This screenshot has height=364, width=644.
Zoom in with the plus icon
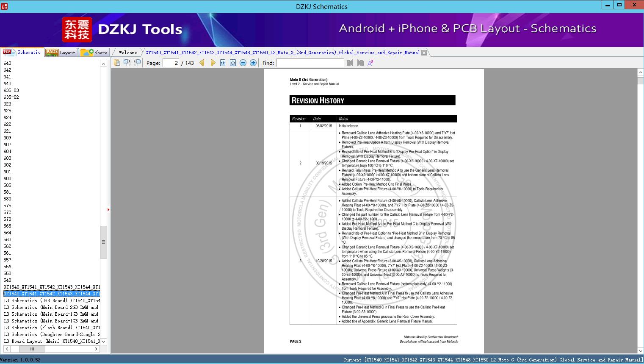tap(253, 63)
